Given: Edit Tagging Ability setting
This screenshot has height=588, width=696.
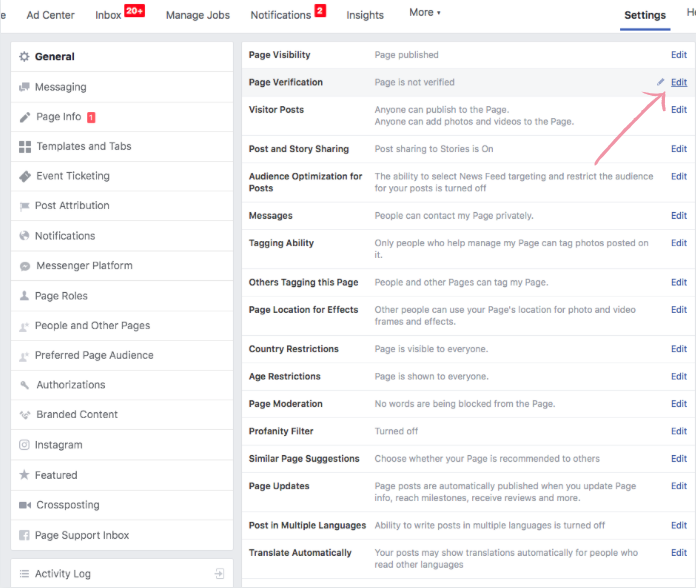Looking at the screenshot, I should click(x=679, y=243).
